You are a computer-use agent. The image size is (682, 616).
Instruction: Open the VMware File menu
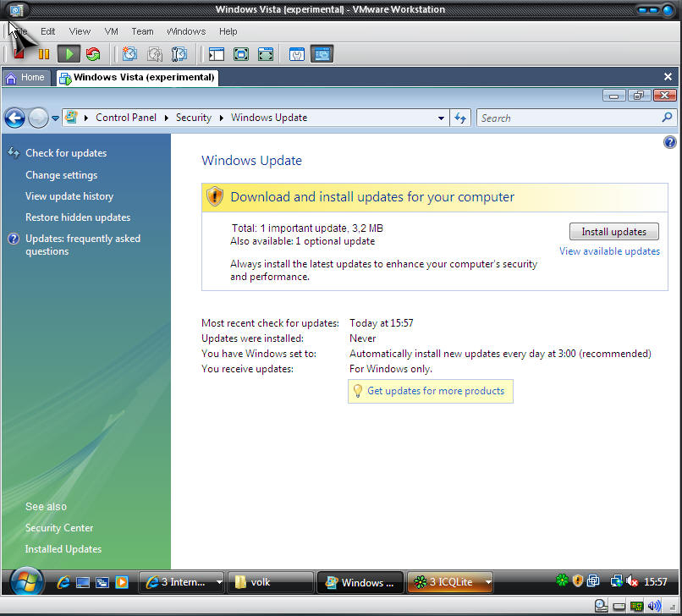[19, 31]
